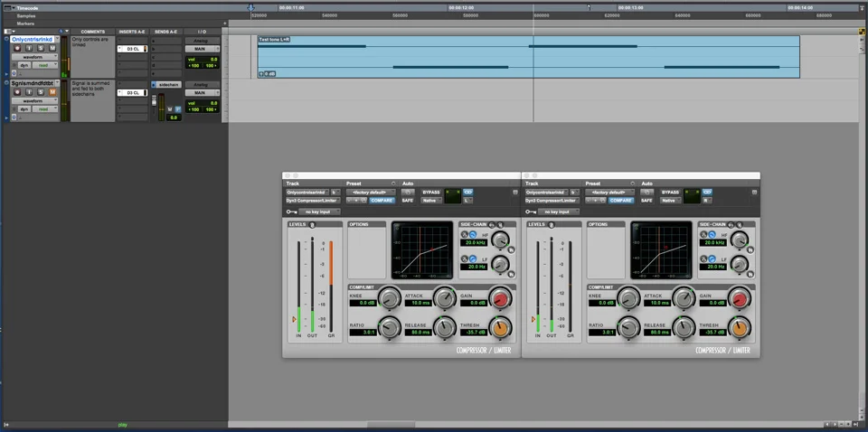
Task: Select the 'Test tone L+R' clip name
Action: (275, 40)
